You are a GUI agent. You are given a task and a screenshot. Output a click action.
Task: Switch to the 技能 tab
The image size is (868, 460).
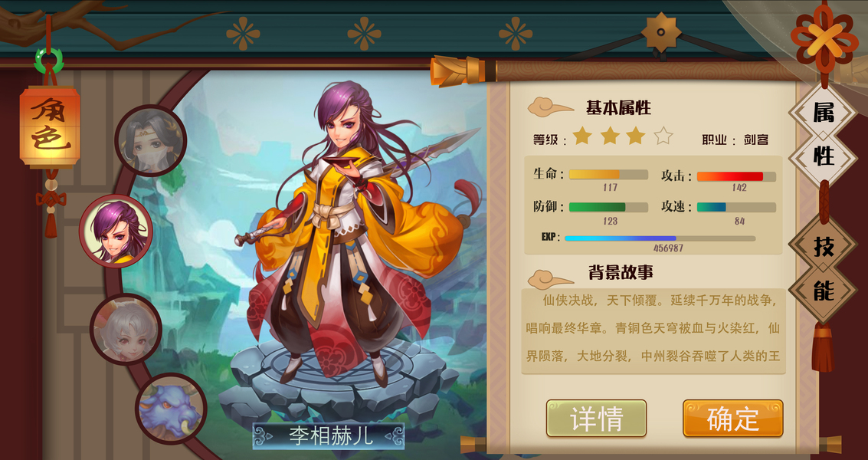coord(823,269)
